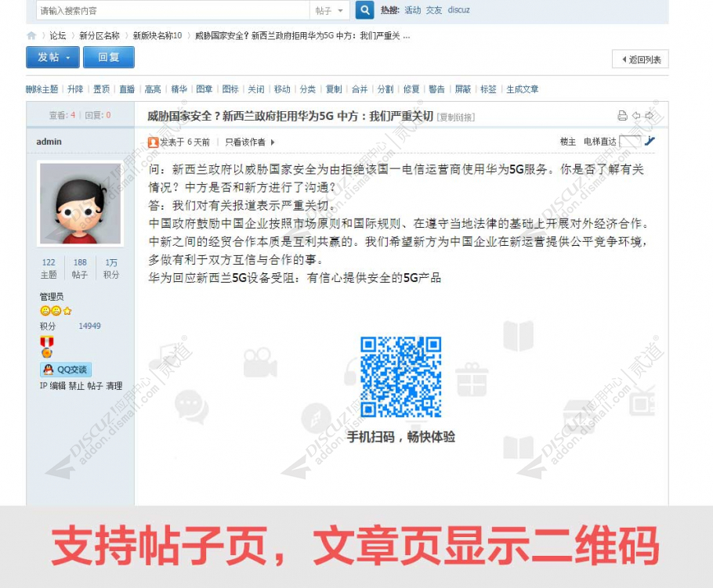The width and height of the screenshot is (713, 588).
Task: Click the QQ交谈 chat button
Action: pos(66,370)
